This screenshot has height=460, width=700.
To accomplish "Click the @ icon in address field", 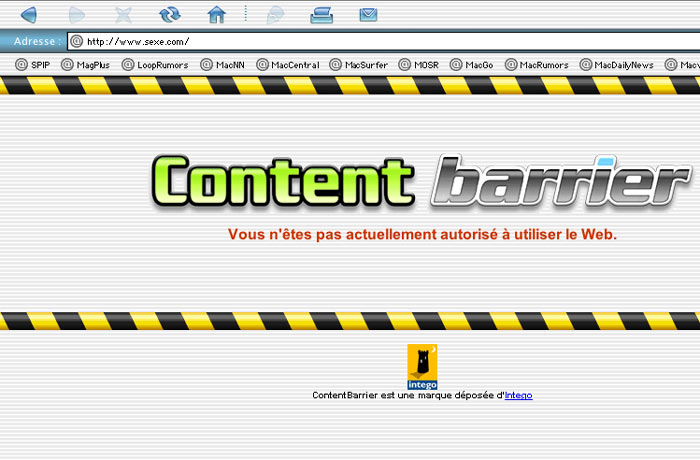I will pyautogui.click(x=77, y=42).
